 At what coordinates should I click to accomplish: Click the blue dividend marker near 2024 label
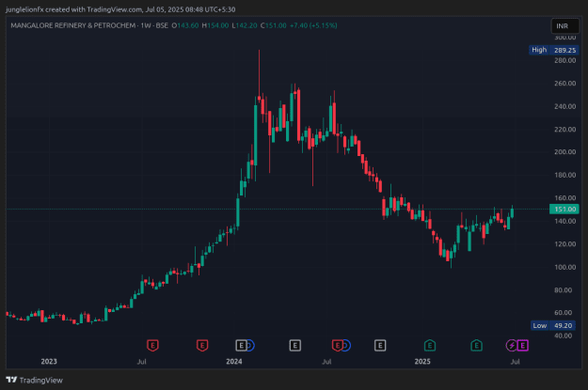250,345
